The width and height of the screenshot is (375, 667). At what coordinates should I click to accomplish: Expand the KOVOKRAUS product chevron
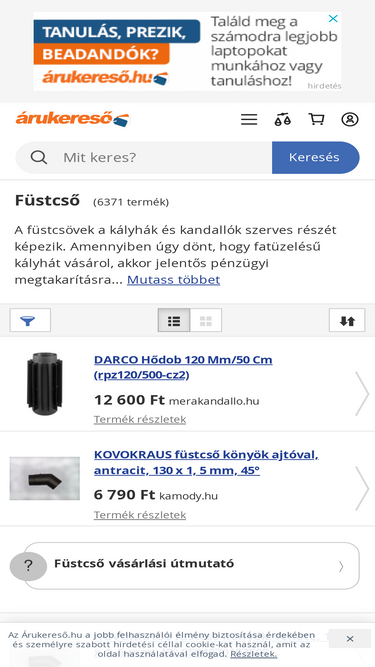pyautogui.click(x=362, y=488)
